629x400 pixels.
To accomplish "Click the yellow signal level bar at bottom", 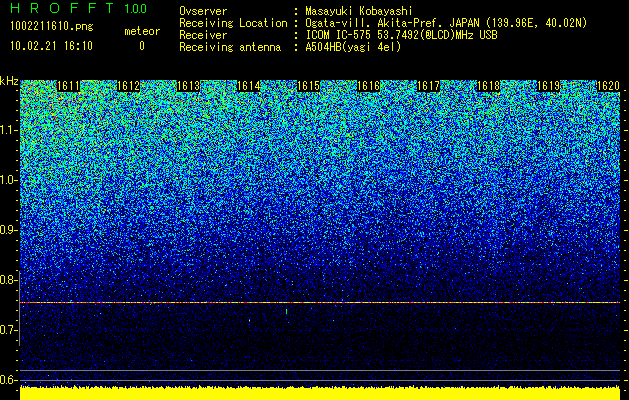I will (x=320, y=393).
